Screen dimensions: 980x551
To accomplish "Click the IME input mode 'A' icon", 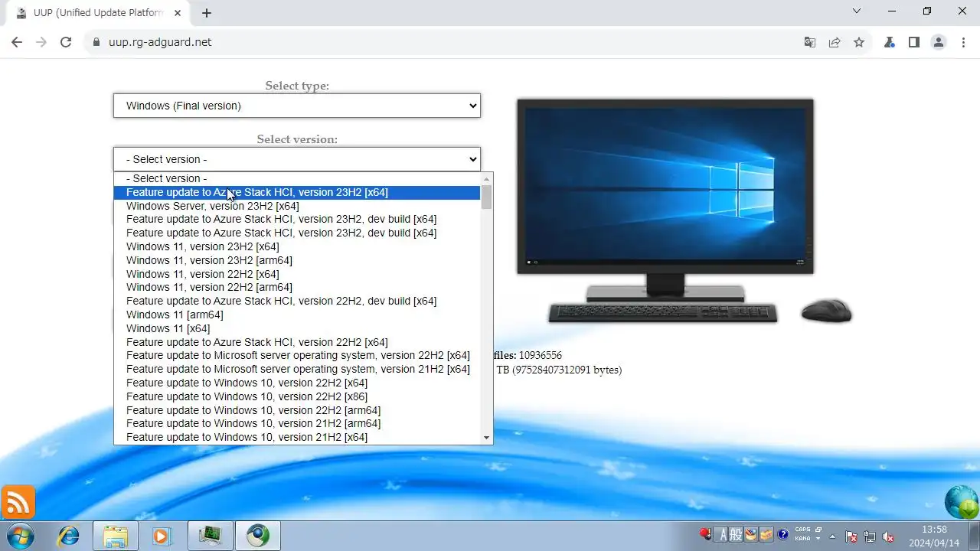I will click(722, 535).
